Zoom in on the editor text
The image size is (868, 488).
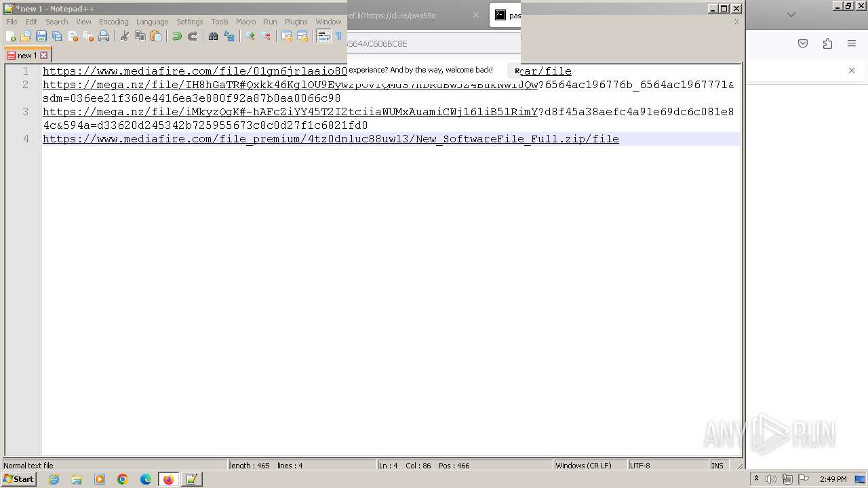click(x=250, y=37)
